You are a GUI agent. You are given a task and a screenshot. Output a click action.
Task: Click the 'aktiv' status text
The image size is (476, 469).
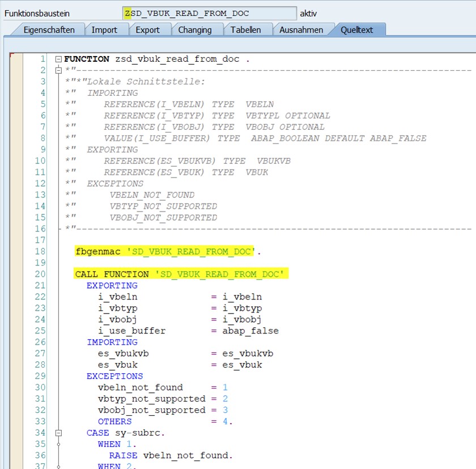coord(308,14)
